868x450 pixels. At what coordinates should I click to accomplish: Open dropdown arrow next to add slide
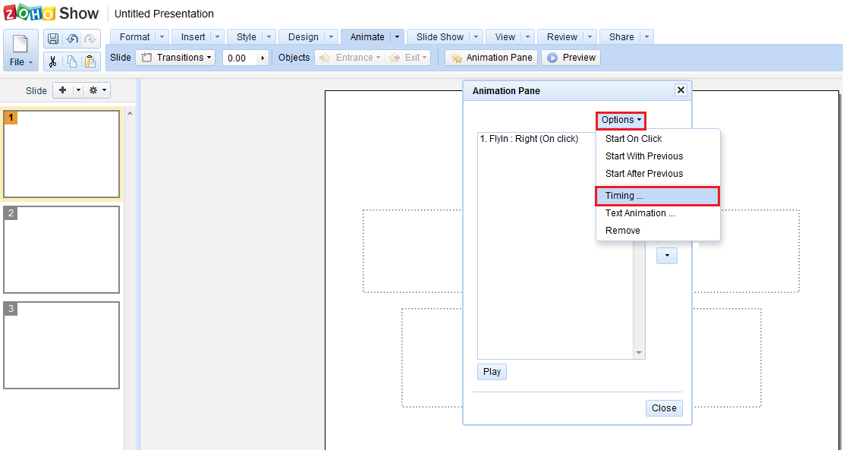pos(79,90)
